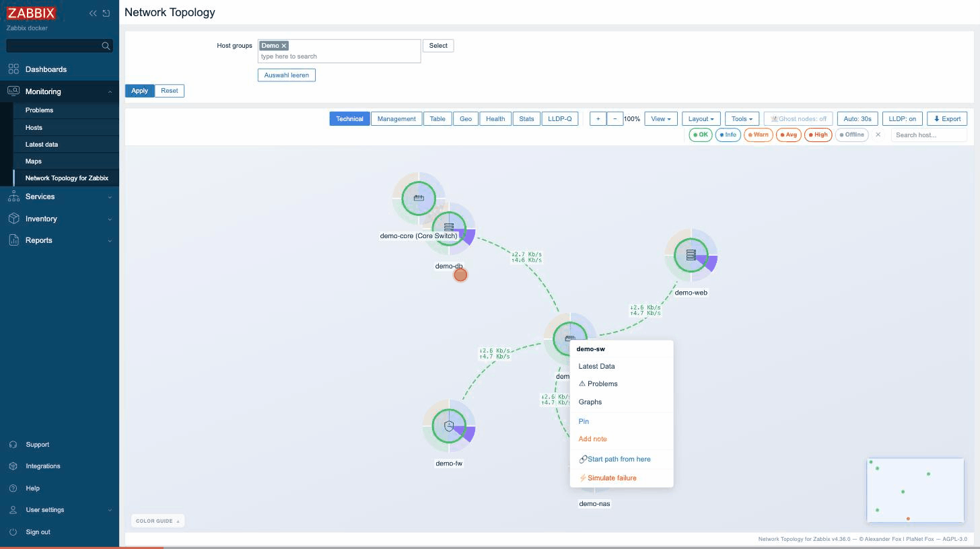Click the Select host groups button

[438, 46]
